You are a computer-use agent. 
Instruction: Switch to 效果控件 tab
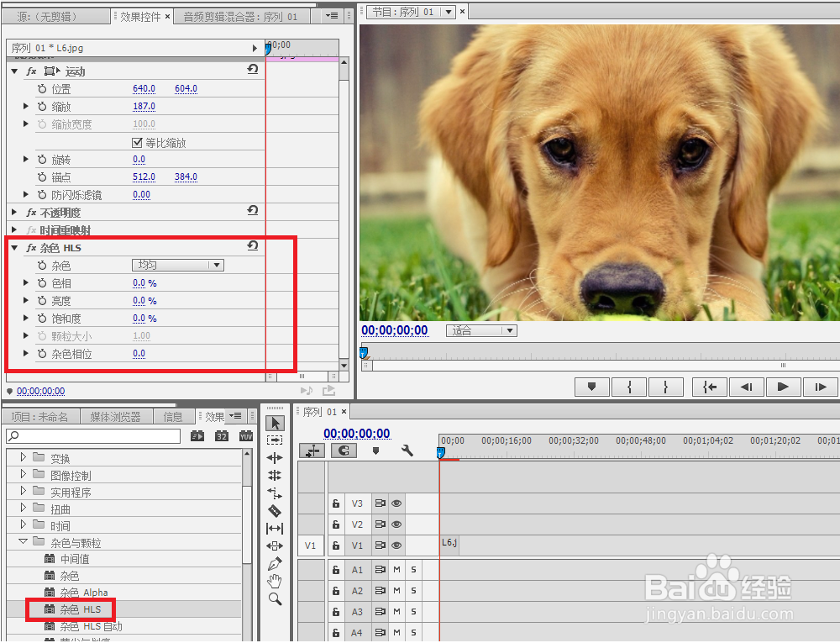tap(140, 17)
